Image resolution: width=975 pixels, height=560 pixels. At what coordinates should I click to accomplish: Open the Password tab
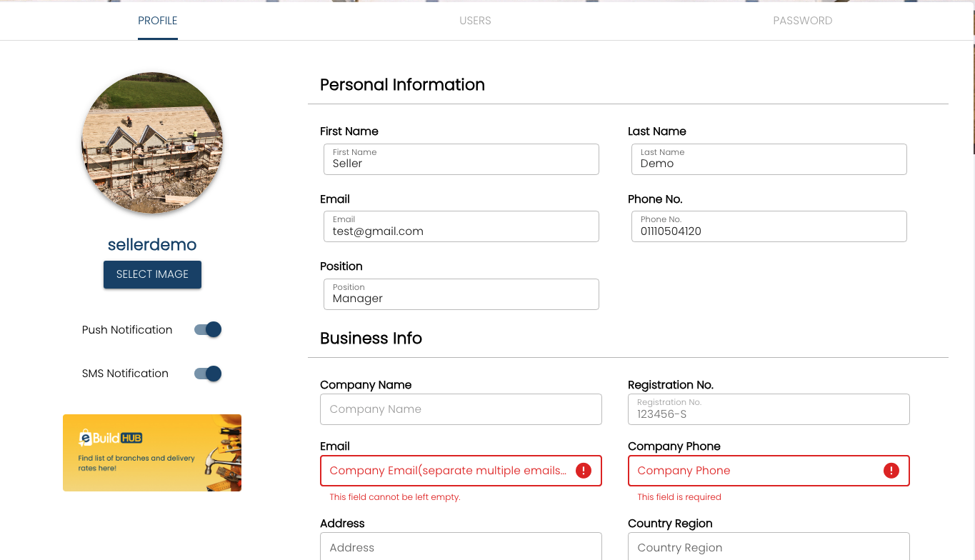point(802,21)
